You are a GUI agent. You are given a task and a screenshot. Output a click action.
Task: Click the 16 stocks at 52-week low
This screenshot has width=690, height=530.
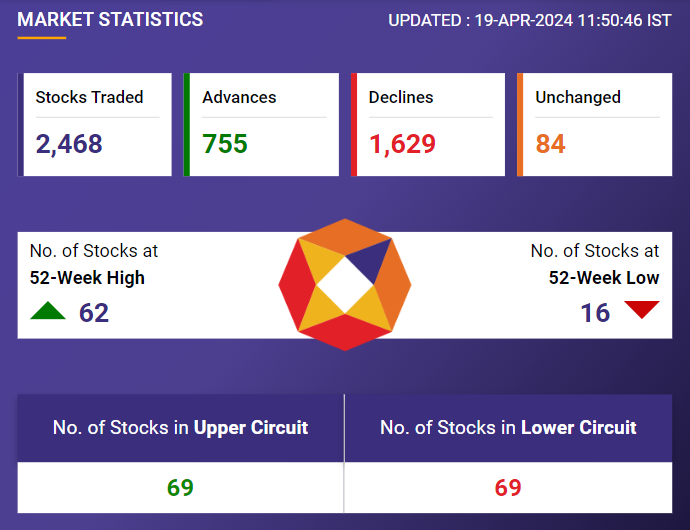click(595, 313)
